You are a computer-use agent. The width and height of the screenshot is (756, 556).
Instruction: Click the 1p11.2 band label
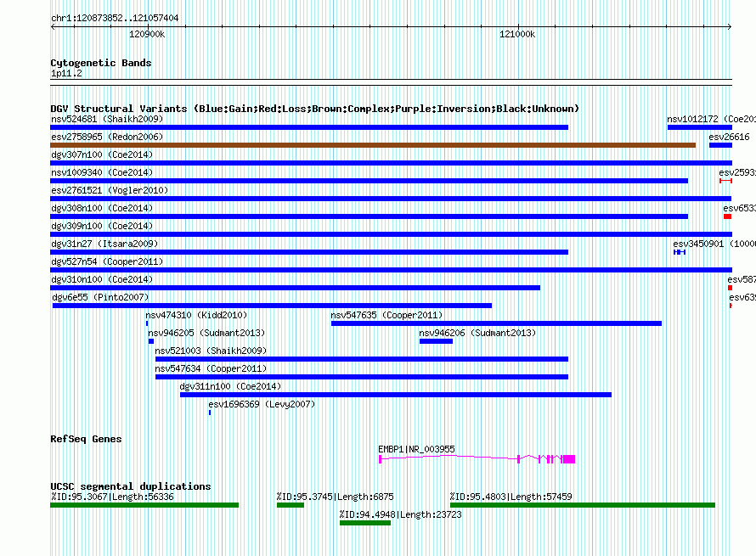click(66, 74)
